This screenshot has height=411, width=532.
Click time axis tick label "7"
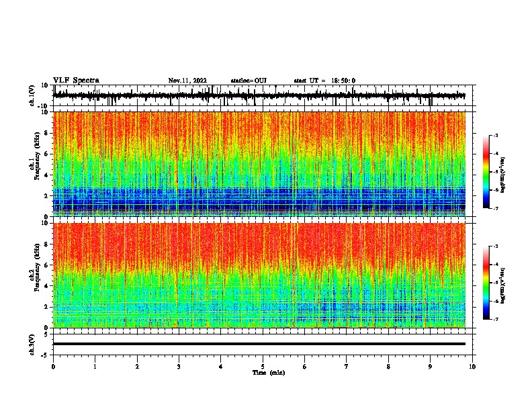pyautogui.click(x=347, y=367)
